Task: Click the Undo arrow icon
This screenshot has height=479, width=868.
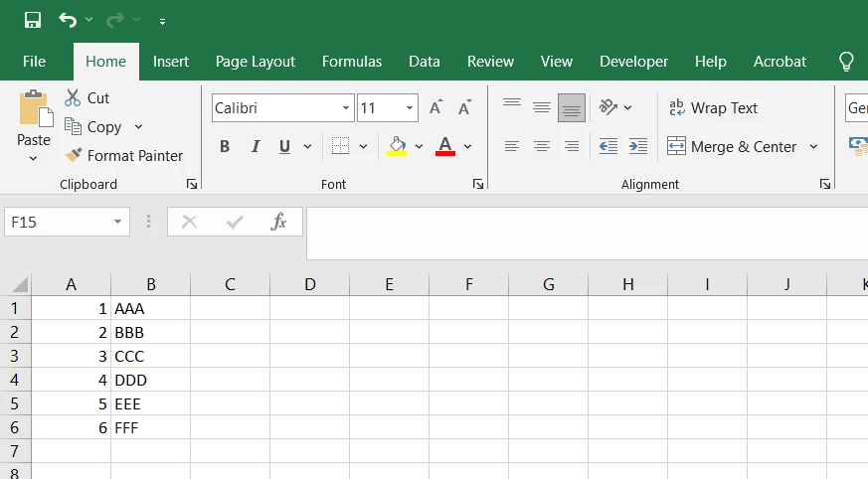Action: pyautogui.click(x=68, y=20)
